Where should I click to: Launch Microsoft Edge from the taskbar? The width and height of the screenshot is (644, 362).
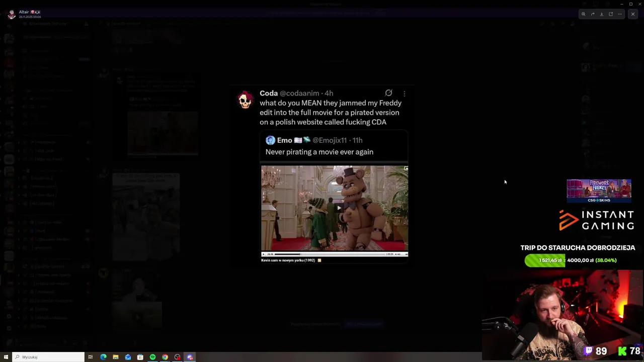103,357
